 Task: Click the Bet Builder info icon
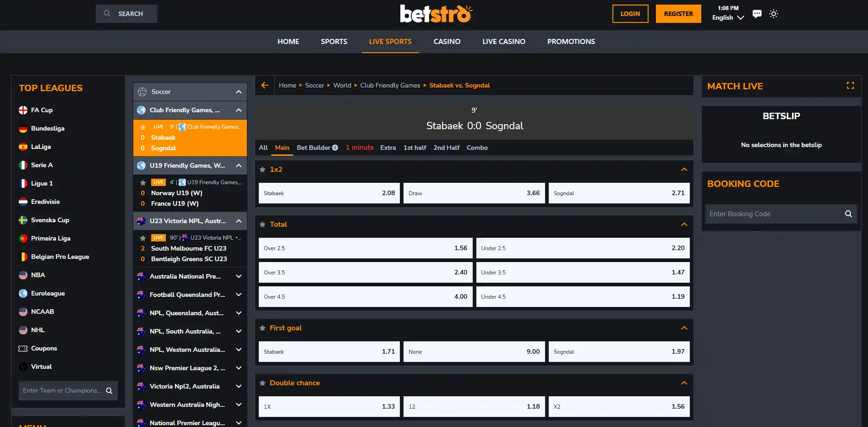coord(335,148)
